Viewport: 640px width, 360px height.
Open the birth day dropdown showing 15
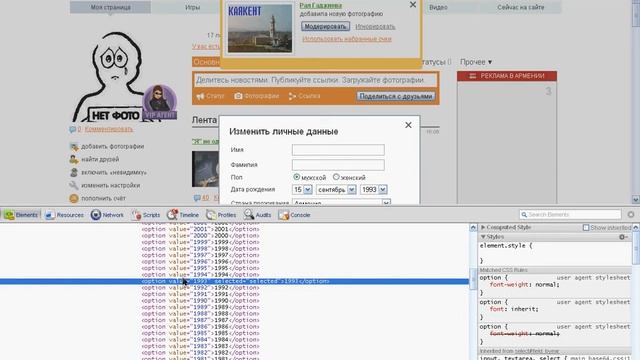(x=302, y=190)
